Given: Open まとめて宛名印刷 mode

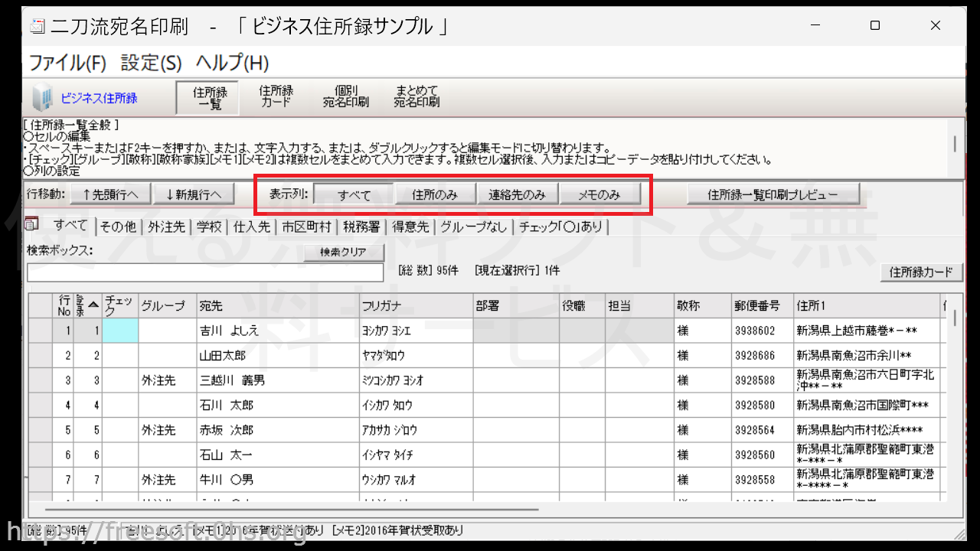Looking at the screenshot, I should click(x=416, y=96).
